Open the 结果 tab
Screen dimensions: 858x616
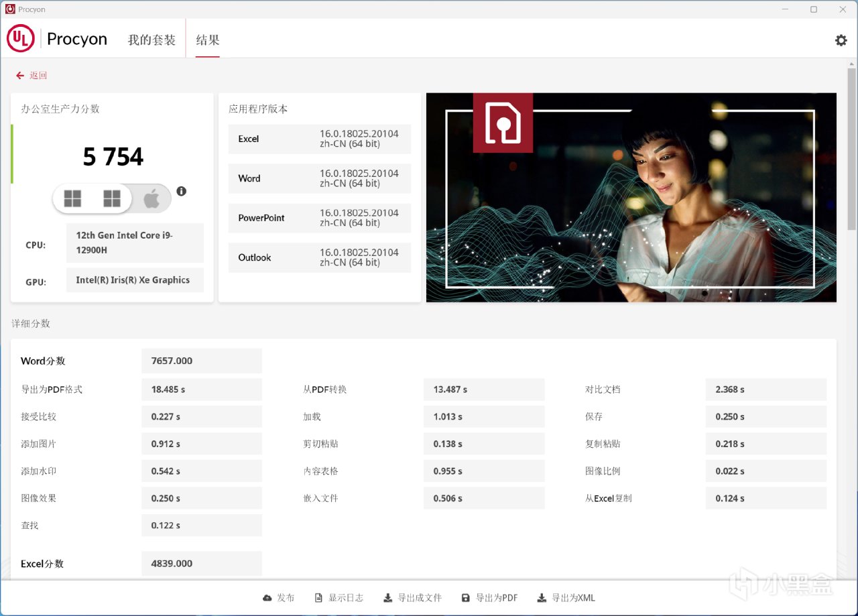tap(208, 40)
